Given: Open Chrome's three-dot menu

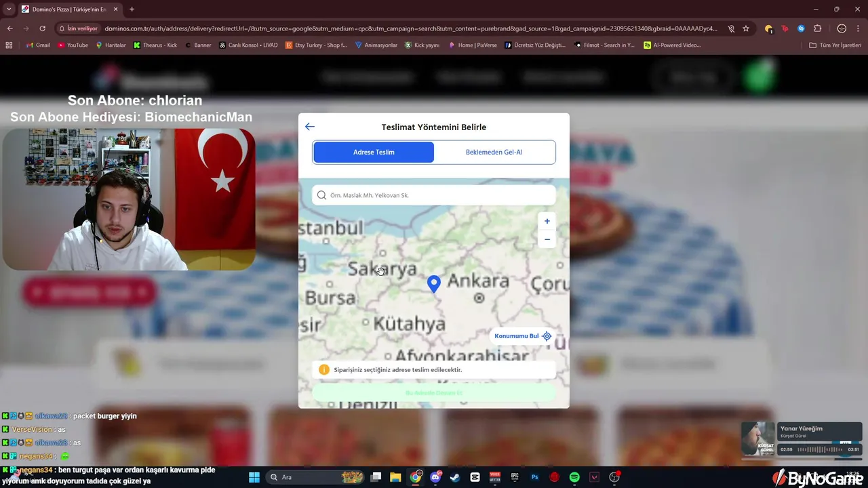Looking at the screenshot, I should pyautogui.click(x=859, y=28).
